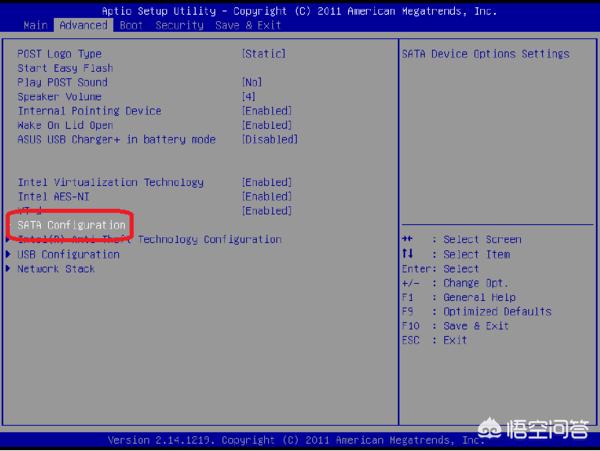Adjust Speaker Volume value [4]

[x=248, y=96]
